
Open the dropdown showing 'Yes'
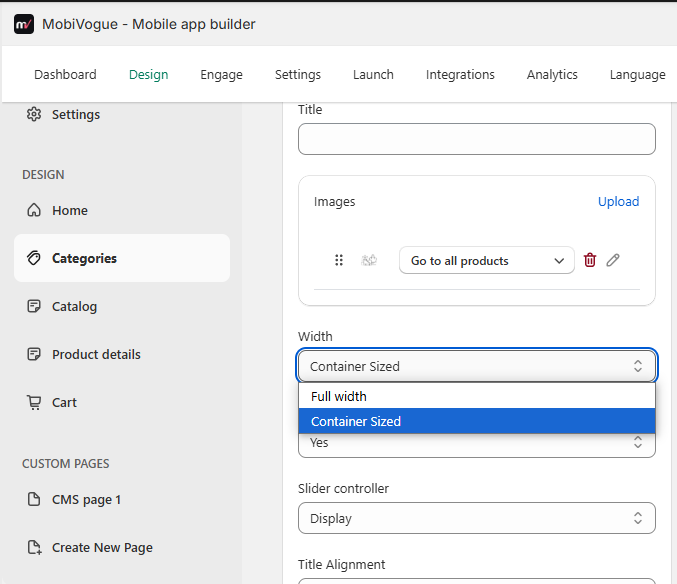477,445
